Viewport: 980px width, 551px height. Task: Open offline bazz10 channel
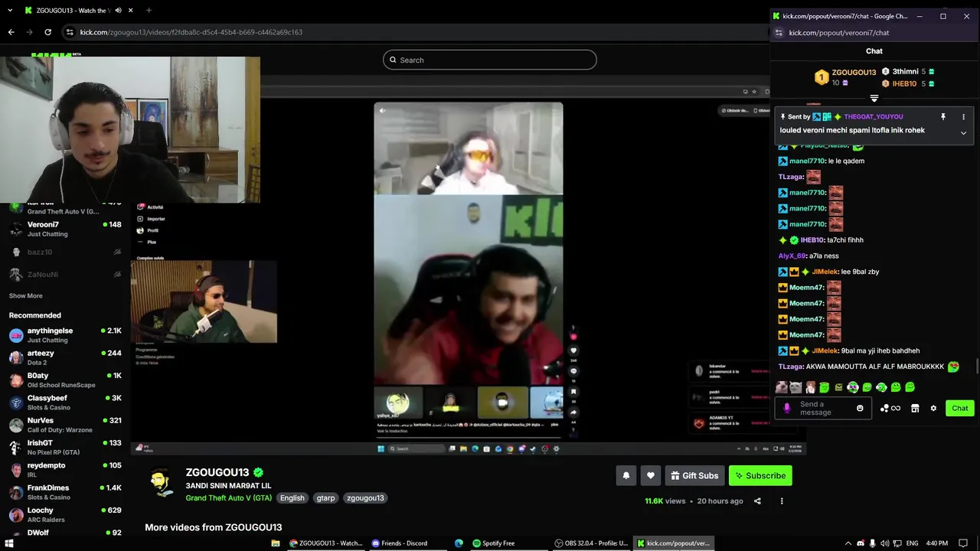(65, 252)
